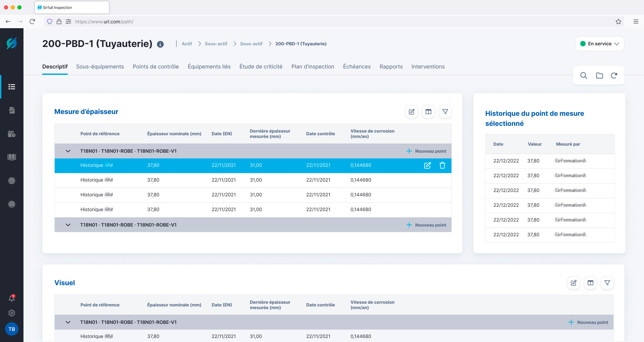Open the list view sidebar icon
The width and height of the screenshot is (644, 342).
tap(12, 87)
